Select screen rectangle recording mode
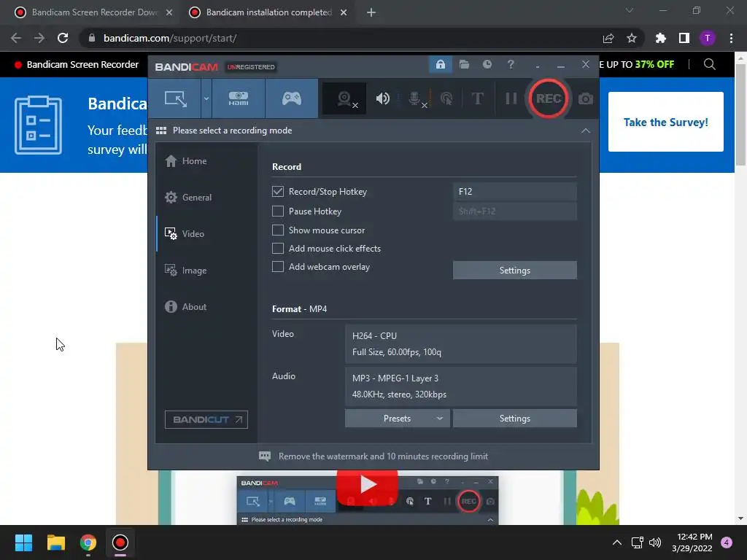Image resolution: width=747 pixels, height=560 pixels. pos(175,98)
